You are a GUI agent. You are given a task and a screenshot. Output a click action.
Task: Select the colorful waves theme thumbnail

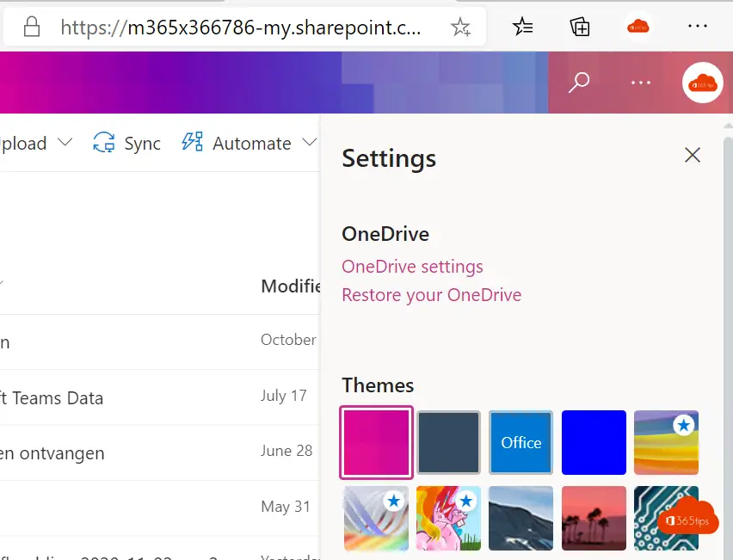(x=666, y=443)
